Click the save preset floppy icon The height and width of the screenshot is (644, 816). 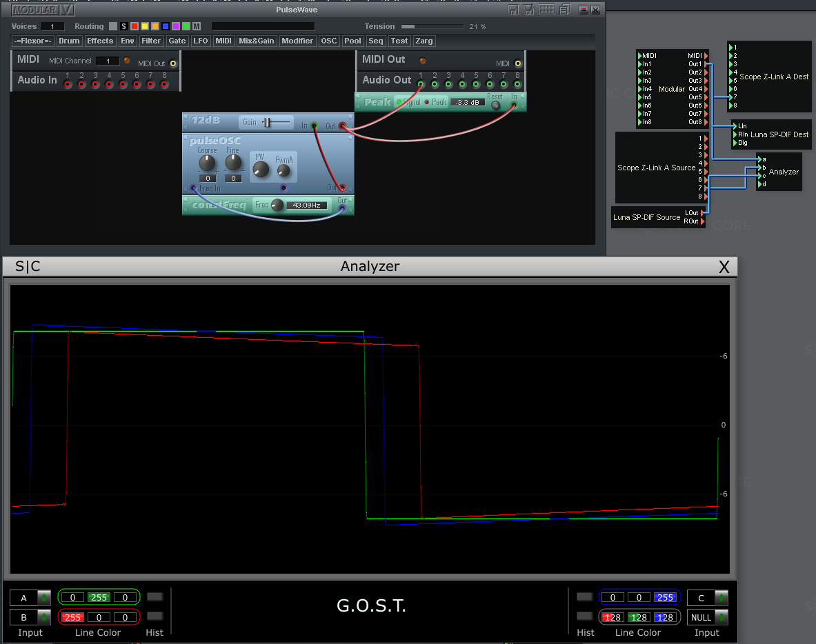coord(513,10)
